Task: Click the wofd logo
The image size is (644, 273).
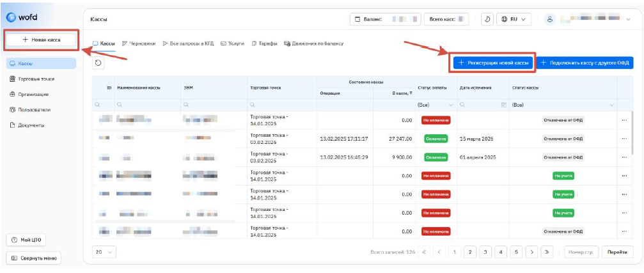Action: [x=22, y=17]
